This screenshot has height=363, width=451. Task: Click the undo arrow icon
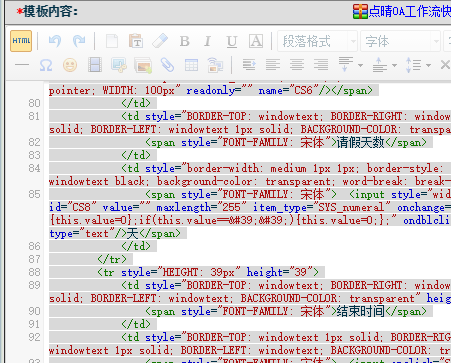(55, 41)
